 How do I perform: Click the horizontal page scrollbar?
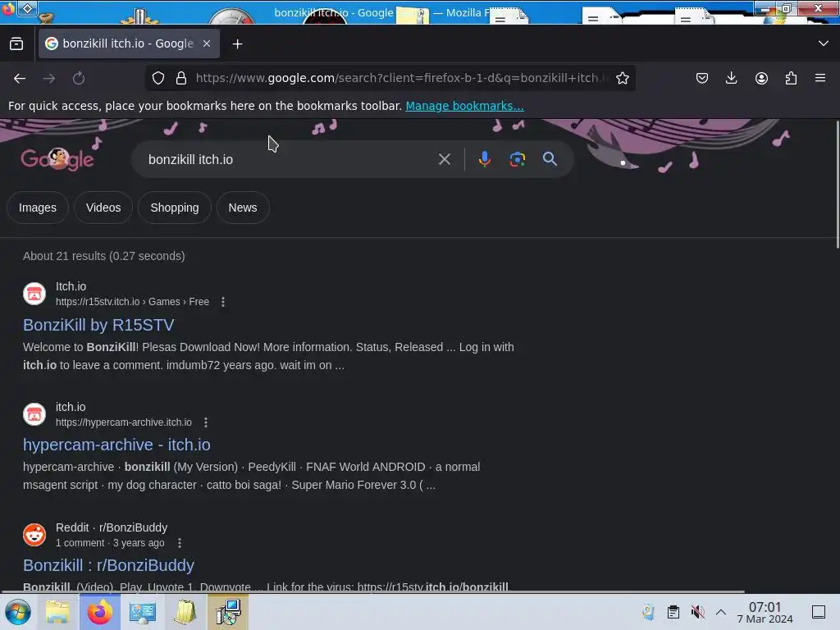[x=373, y=592]
